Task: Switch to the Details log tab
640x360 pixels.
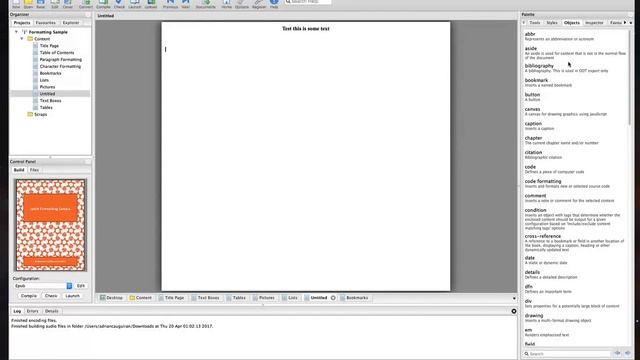Action: tap(52, 311)
